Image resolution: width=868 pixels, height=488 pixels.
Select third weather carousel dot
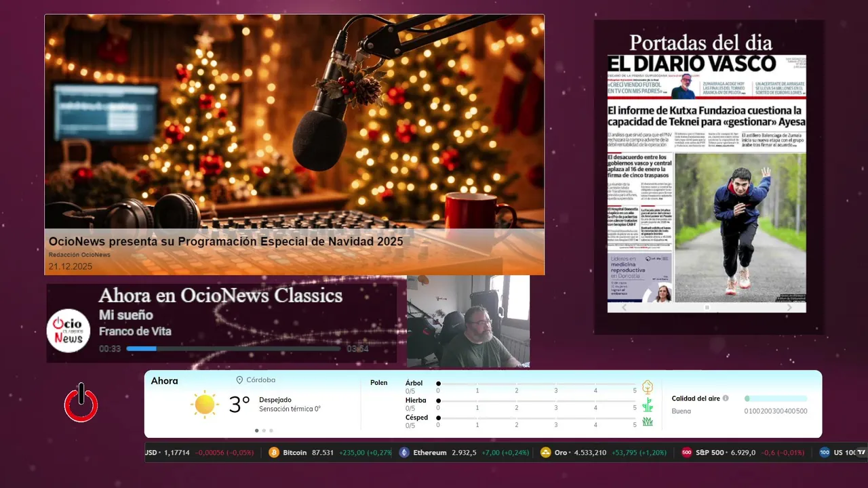coord(271,430)
